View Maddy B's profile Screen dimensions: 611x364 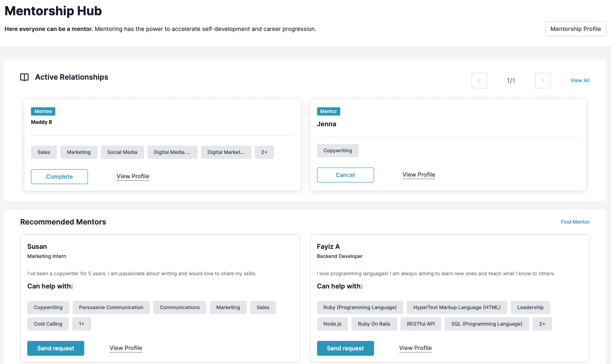tap(133, 176)
